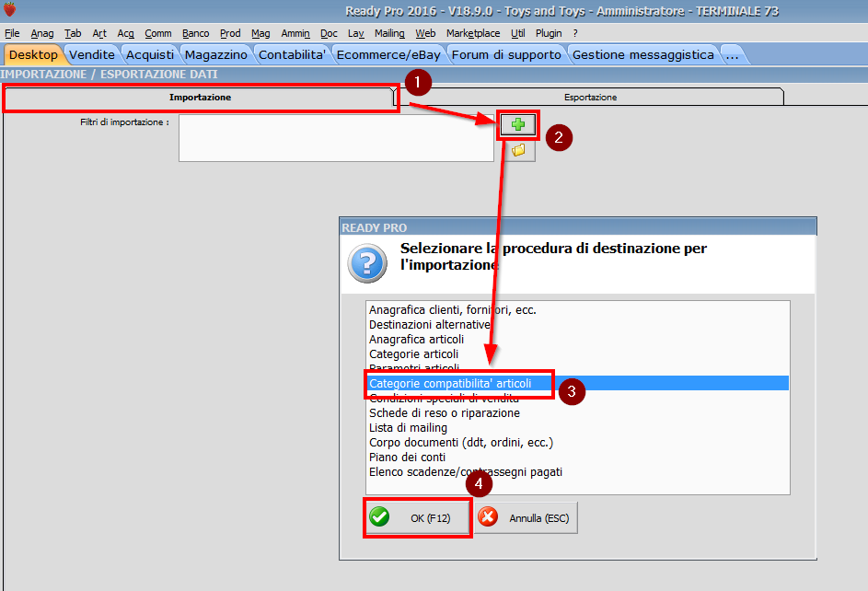Open the Ammin menu
868x591 pixels.
(295, 33)
